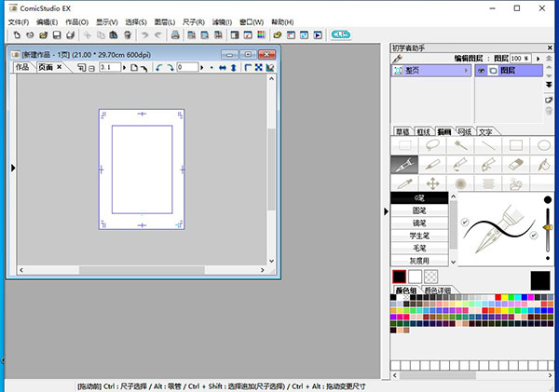Image resolution: width=559 pixels, height=392 pixels.
Task: Select the lasso selection tool
Action: (x=431, y=145)
